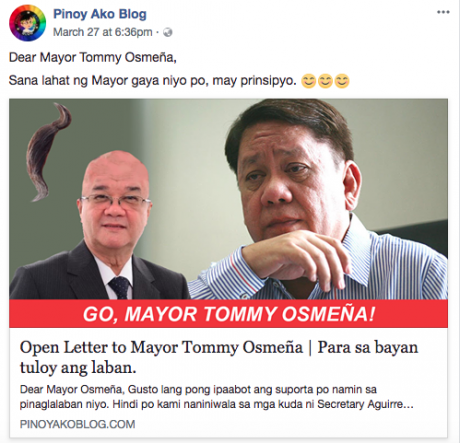Open the three-dot post options menu
The width and height of the screenshot is (460, 443).
[x=443, y=12]
